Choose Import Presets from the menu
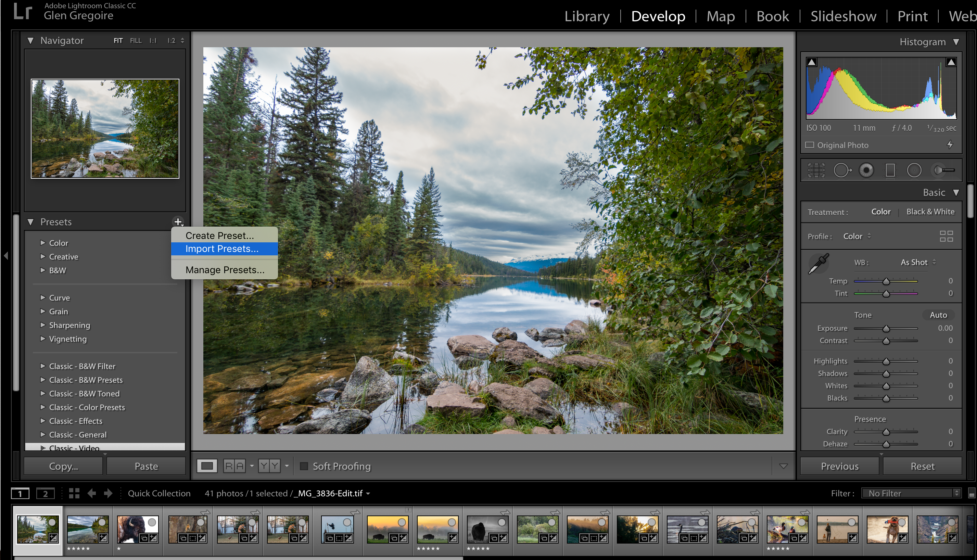This screenshot has width=977, height=560. [222, 249]
